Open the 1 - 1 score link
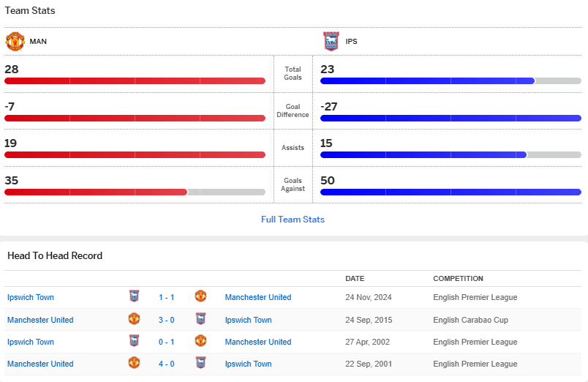The image size is (588, 382). coord(167,297)
